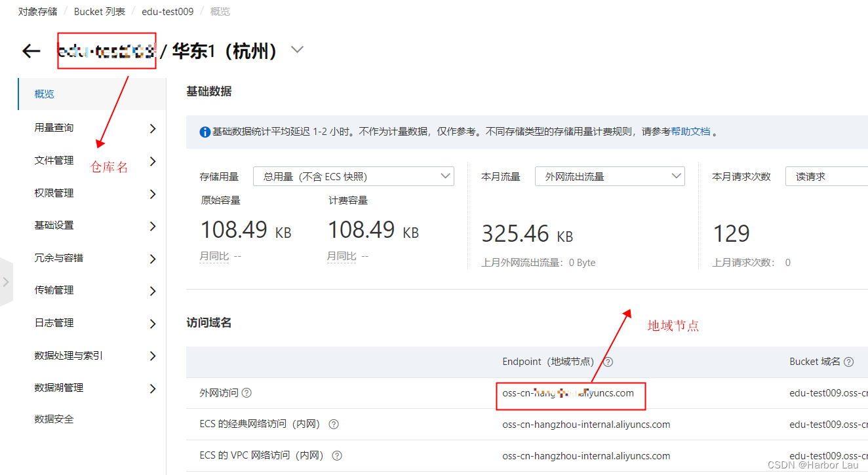Viewport: 868px width, 475px height.
Task: Open the 本月流量 metric dropdown
Action: (610, 176)
